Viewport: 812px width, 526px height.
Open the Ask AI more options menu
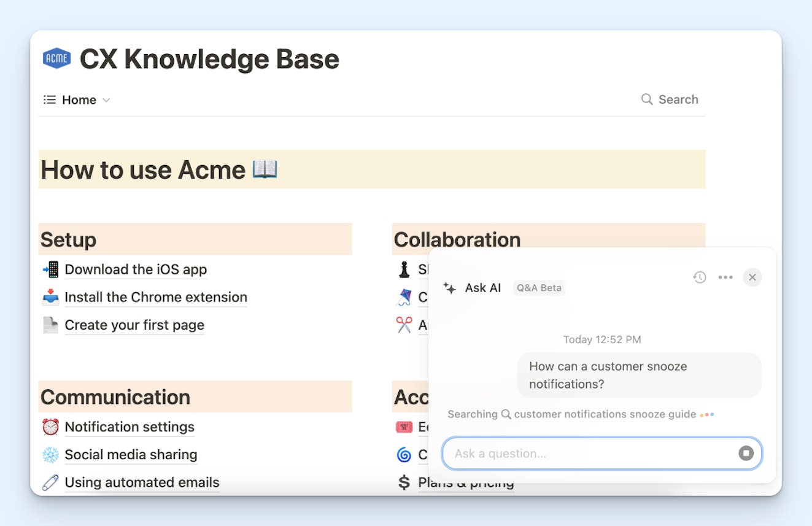(x=725, y=277)
